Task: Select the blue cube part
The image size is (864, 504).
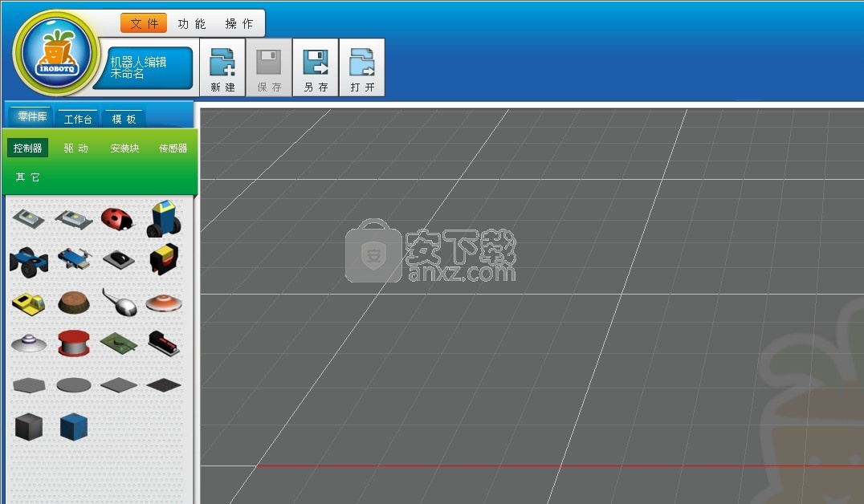Action: [x=74, y=427]
